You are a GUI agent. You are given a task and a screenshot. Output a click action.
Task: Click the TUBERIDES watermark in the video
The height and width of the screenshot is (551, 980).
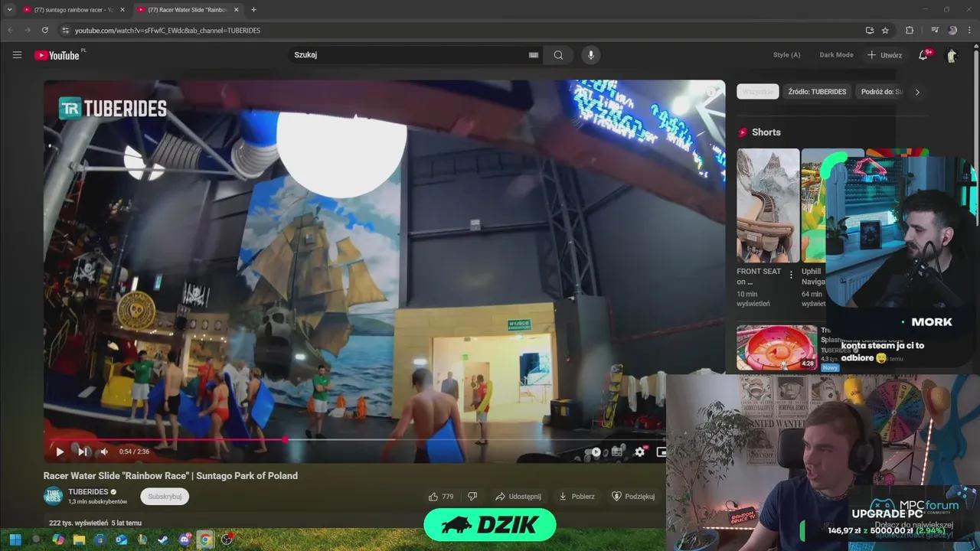coord(113,109)
